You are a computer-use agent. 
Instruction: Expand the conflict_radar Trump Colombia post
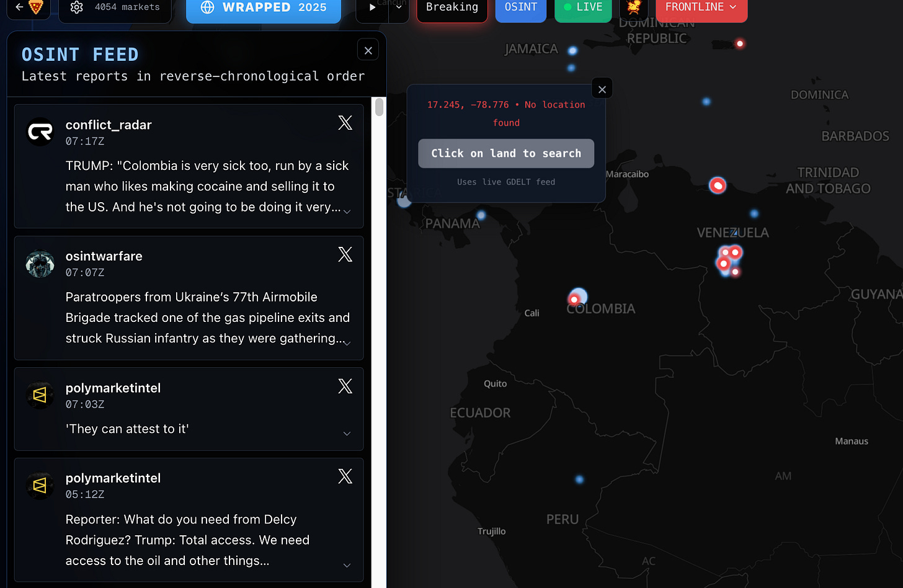(x=347, y=212)
